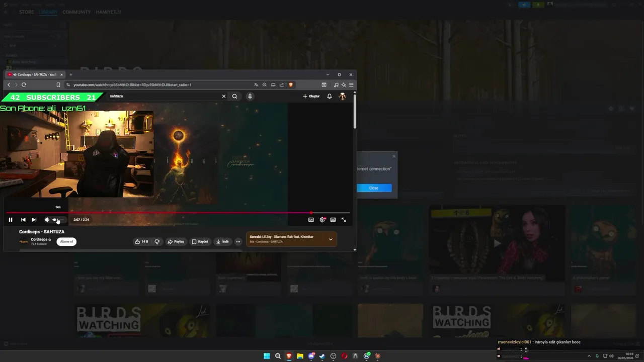Reload the browser page
Image resolution: width=644 pixels, height=362 pixels.
24,84
